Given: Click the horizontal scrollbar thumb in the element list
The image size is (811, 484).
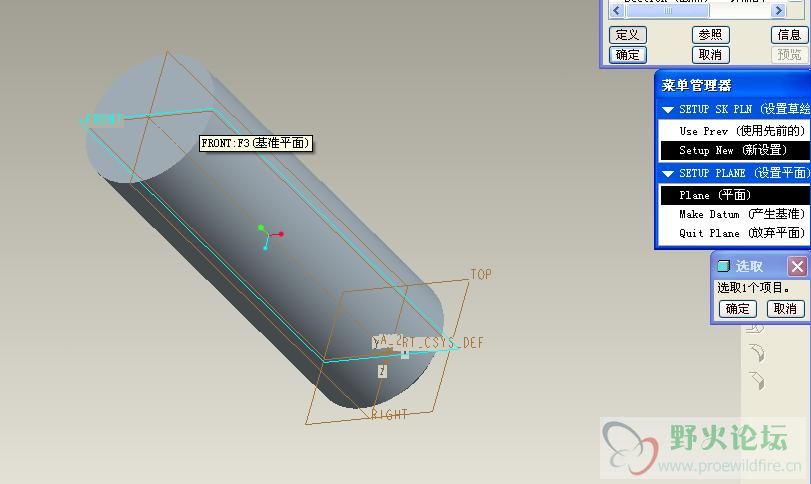Looking at the screenshot, I should (667, 10).
